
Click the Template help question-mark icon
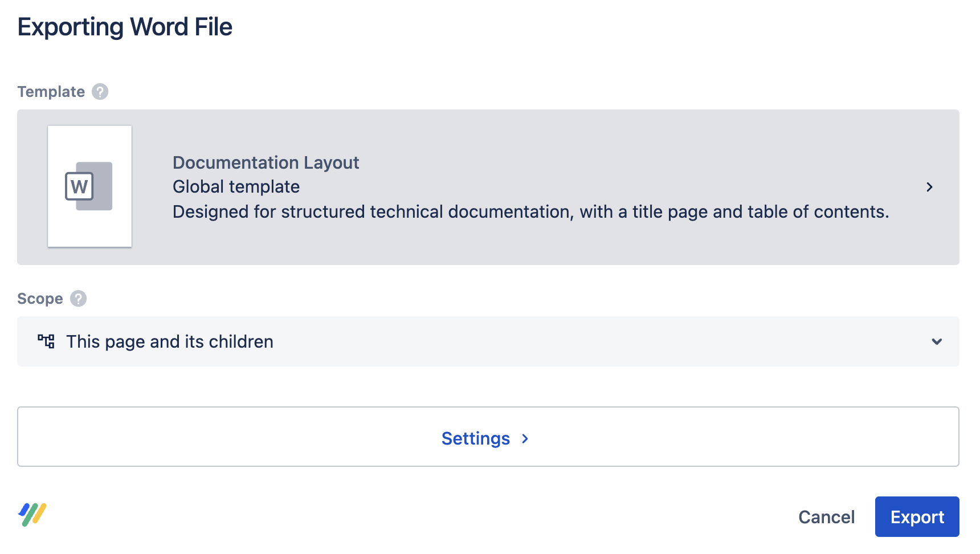coord(100,92)
